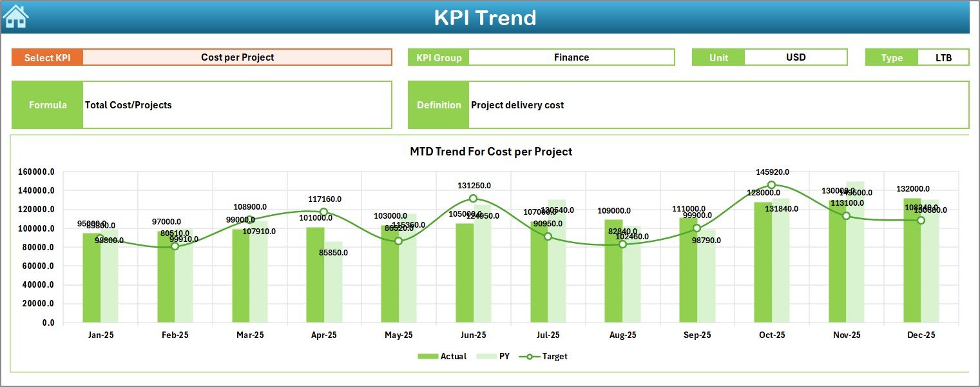
Task: Click the Definition label cell
Action: tap(439, 104)
